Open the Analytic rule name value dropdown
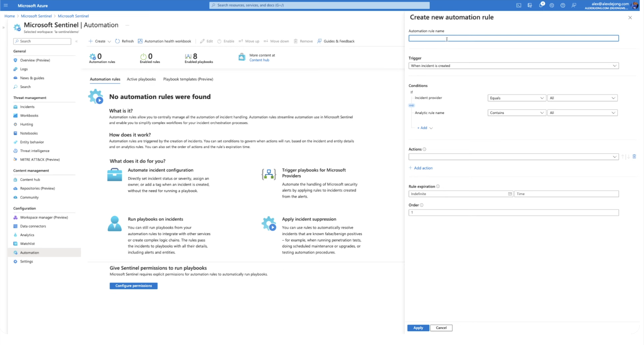Image resolution: width=644 pixels, height=345 pixels. pyautogui.click(x=582, y=113)
